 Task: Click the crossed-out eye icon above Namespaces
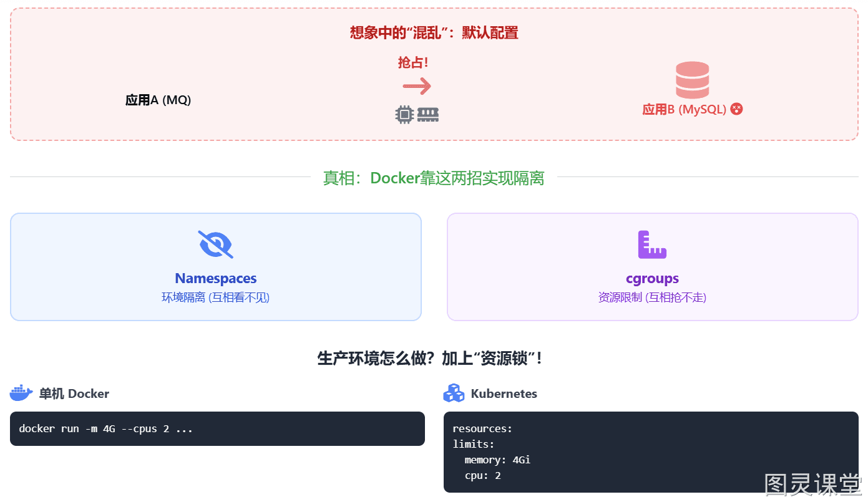click(216, 244)
